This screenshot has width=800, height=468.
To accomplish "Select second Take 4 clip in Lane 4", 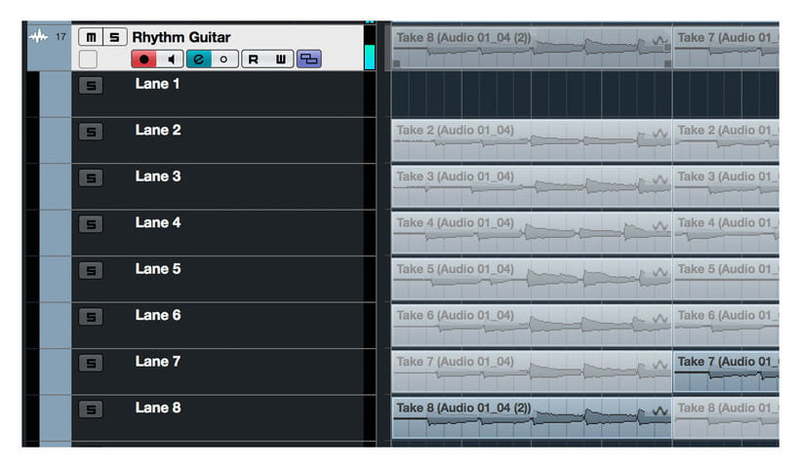I will 726,233.
